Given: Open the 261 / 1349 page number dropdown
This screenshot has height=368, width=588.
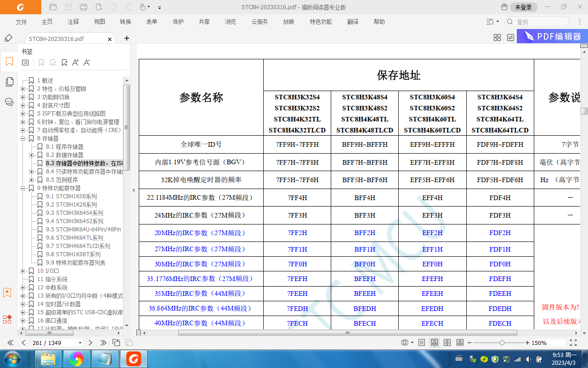Looking at the screenshot, I should click(x=80, y=343).
